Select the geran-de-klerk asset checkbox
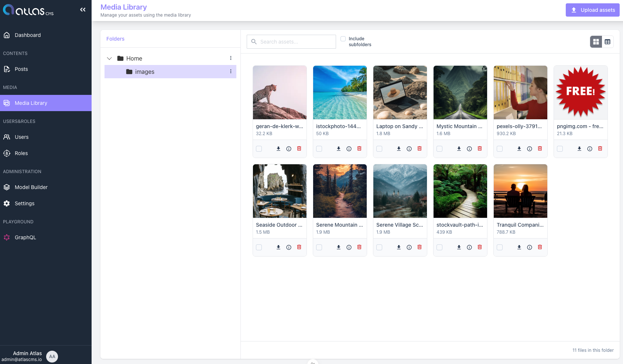 click(259, 148)
